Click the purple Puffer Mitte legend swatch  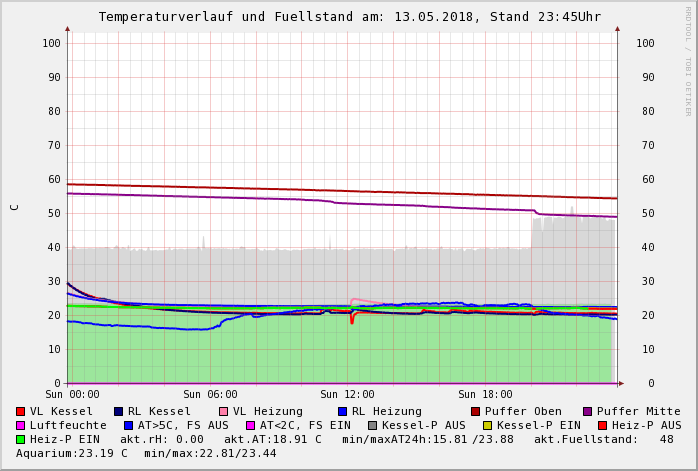click(587, 411)
